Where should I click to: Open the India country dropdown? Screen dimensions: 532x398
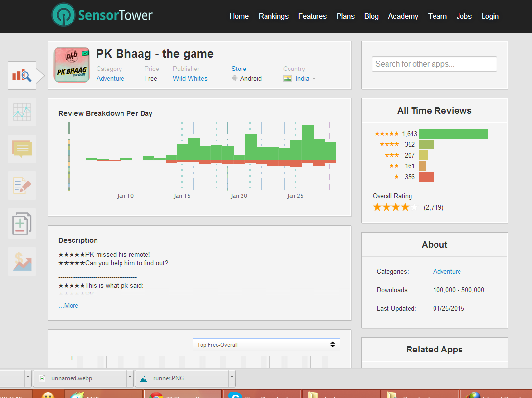(x=306, y=79)
